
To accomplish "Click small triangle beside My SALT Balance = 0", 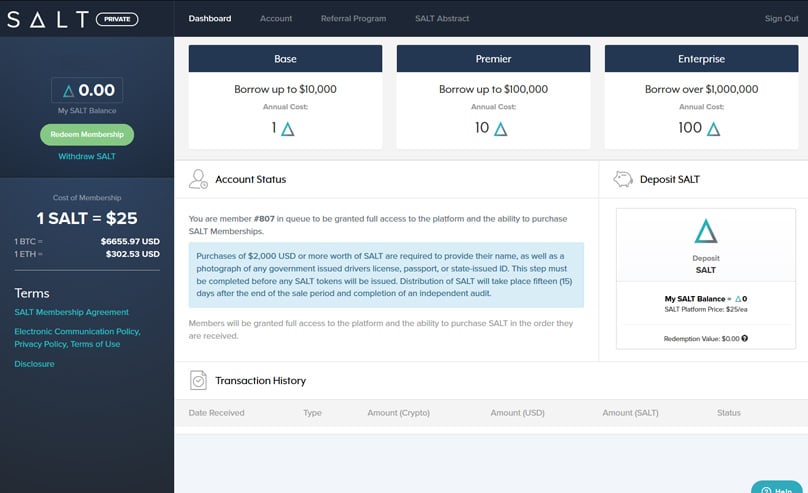I will 738,299.
